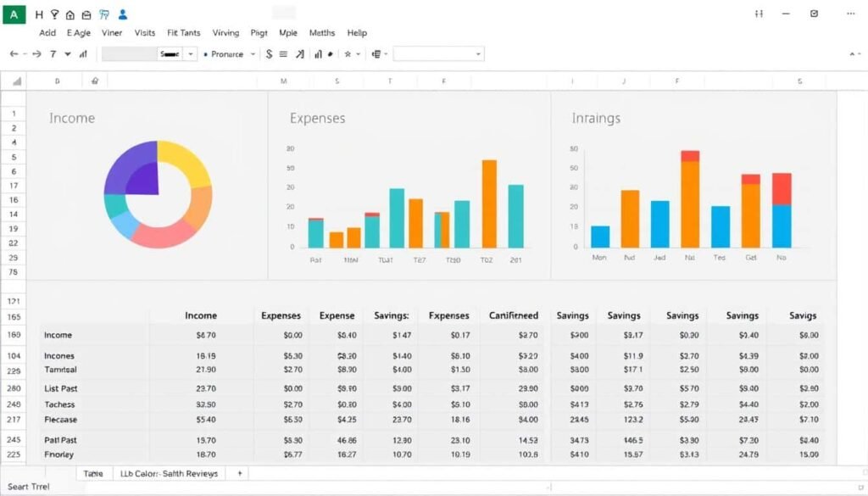This screenshot has height=496, width=868.
Task: Click the green A application logo
Action: pos(14,14)
